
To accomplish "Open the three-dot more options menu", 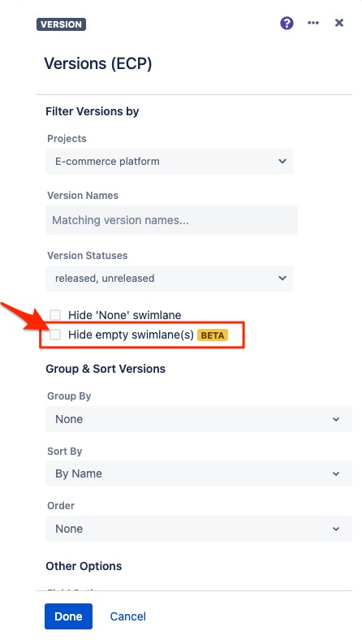I will (x=313, y=23).
